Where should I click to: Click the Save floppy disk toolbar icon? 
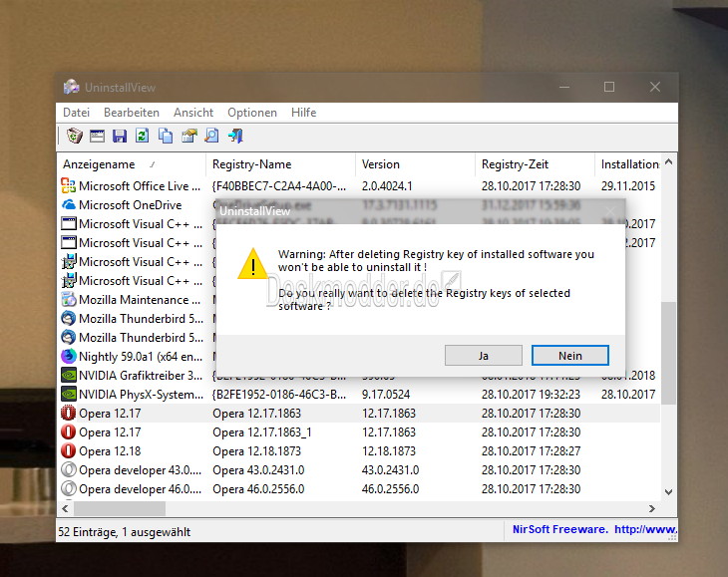(120, 136)
